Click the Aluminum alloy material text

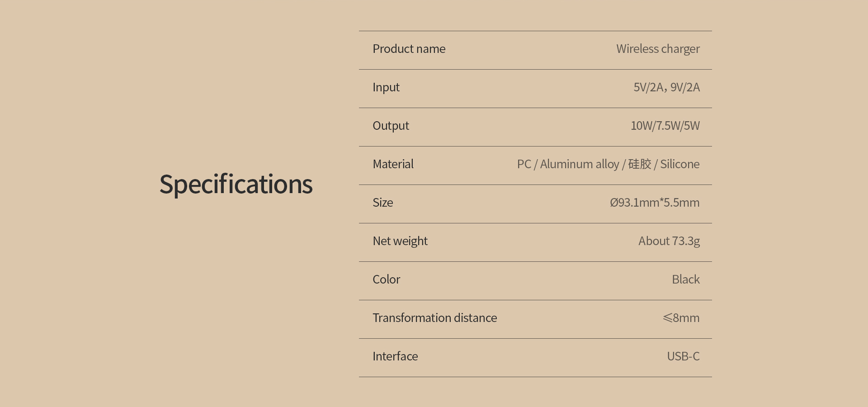[580, 164]
